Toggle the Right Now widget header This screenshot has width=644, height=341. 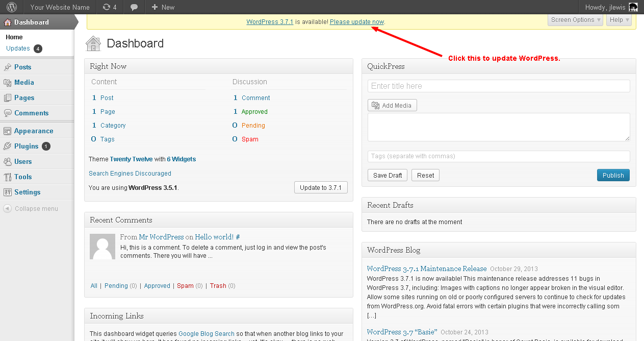(x=219, y=66)
